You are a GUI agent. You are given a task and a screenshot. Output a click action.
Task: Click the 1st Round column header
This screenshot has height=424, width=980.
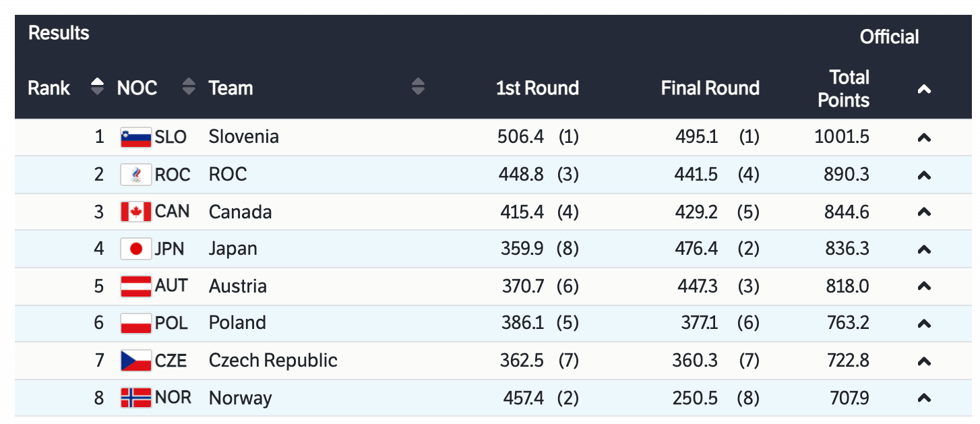[537, 88]
